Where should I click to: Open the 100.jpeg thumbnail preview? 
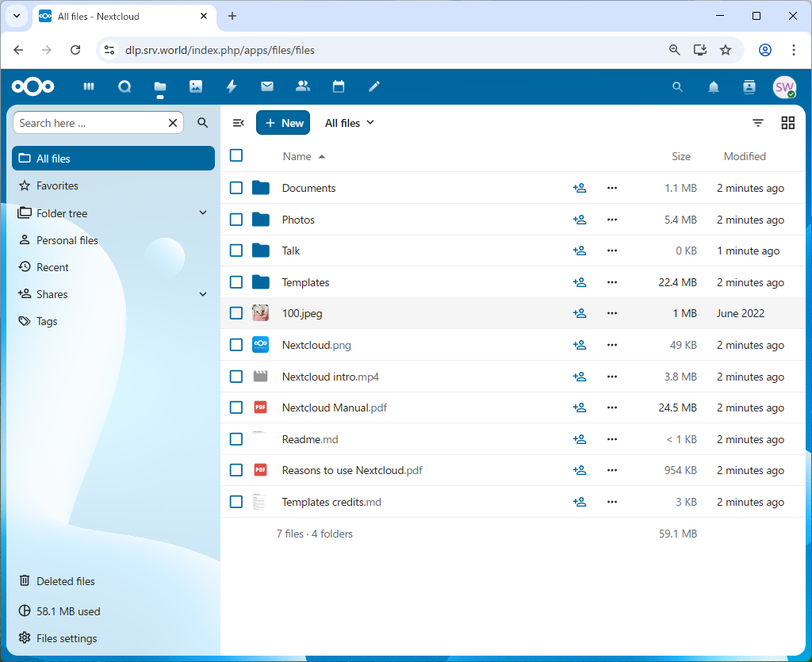pos(260,313)
